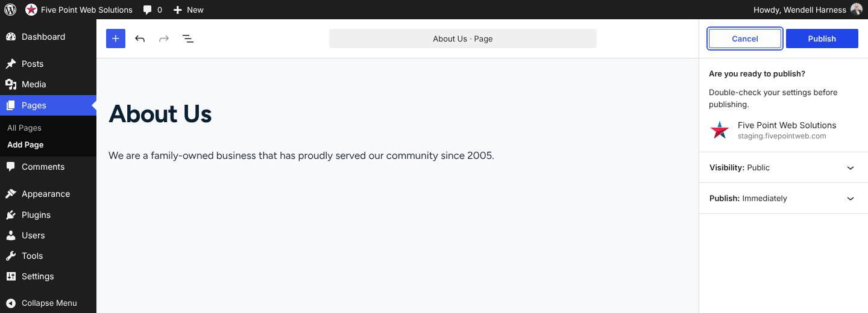Image resolution: width=868 pixels, height=313 pixels.
Task: Click the plus icon beside New
Action: click(x=177, y=10)
